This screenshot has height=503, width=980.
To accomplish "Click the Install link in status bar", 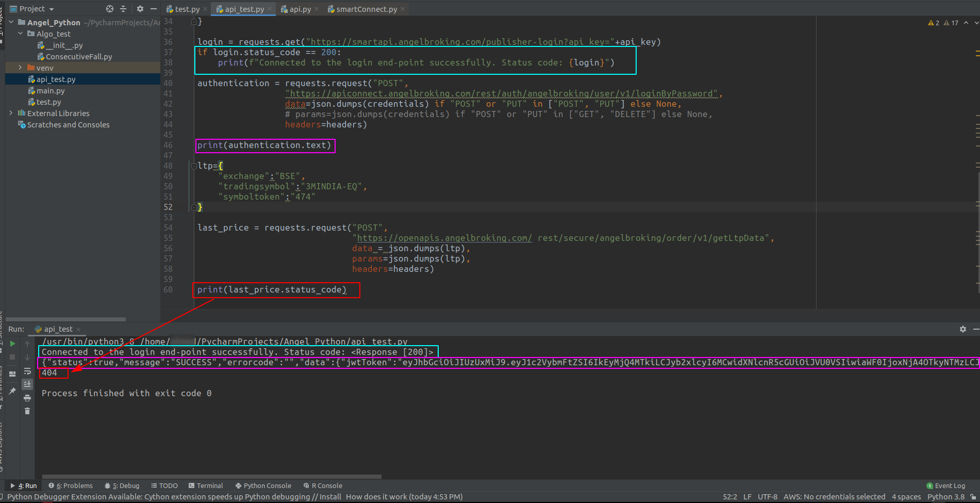I will (x=330, y=497).
